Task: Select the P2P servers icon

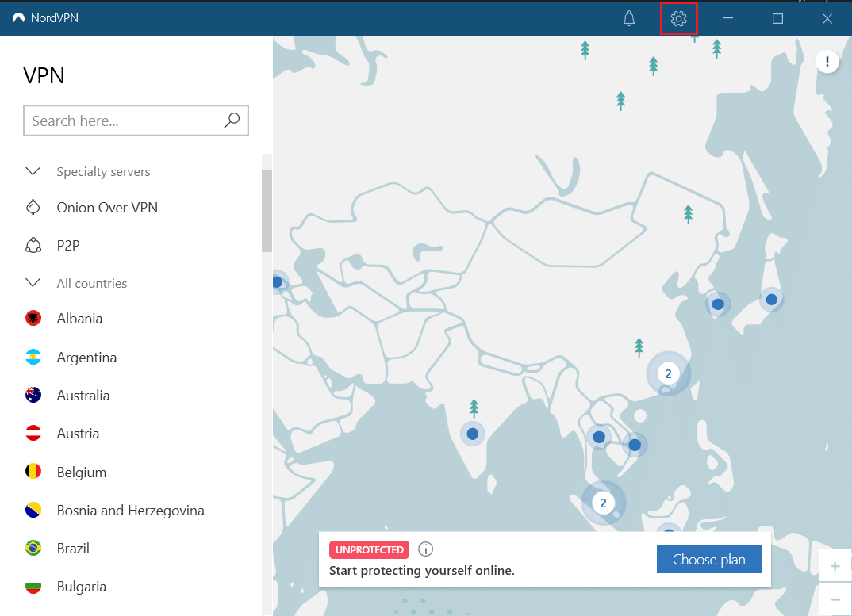Action: point(33,246)
